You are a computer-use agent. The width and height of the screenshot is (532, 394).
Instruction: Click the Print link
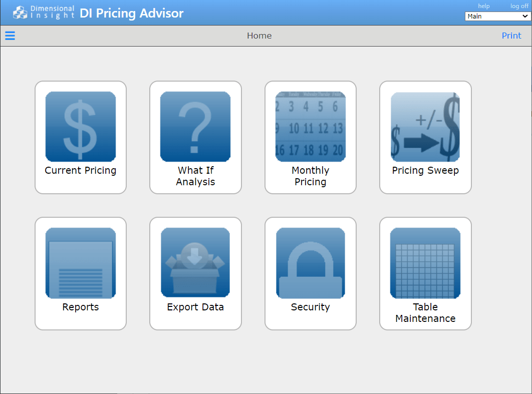pyautogui.click(x=511, y=36)
